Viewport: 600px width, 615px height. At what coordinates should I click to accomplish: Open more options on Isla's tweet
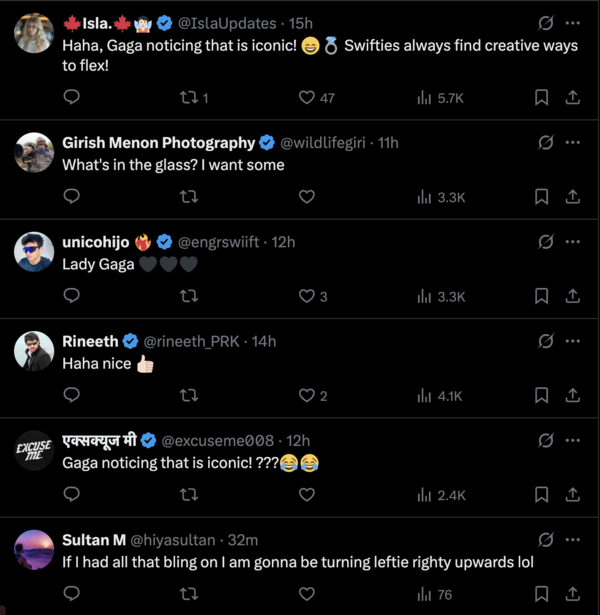pos(573,22)
